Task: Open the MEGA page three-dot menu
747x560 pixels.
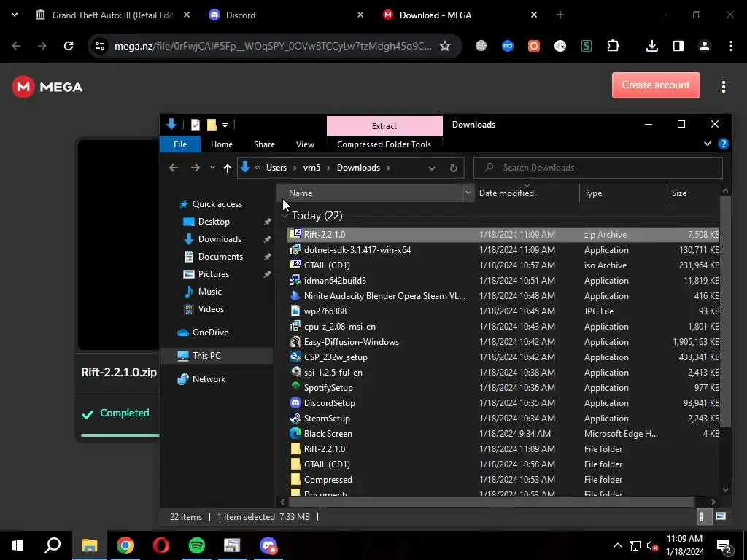Action: (x=723, y=87)
